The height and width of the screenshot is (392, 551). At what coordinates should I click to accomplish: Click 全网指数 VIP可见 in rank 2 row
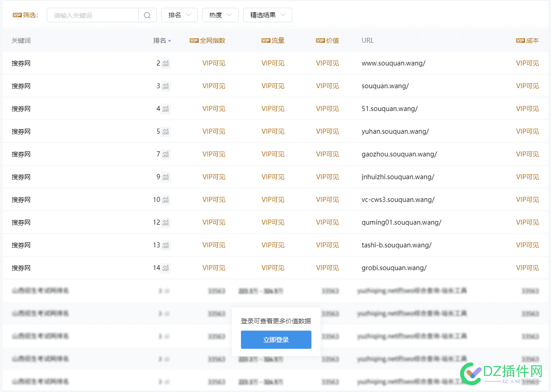[x=214, y=63]
